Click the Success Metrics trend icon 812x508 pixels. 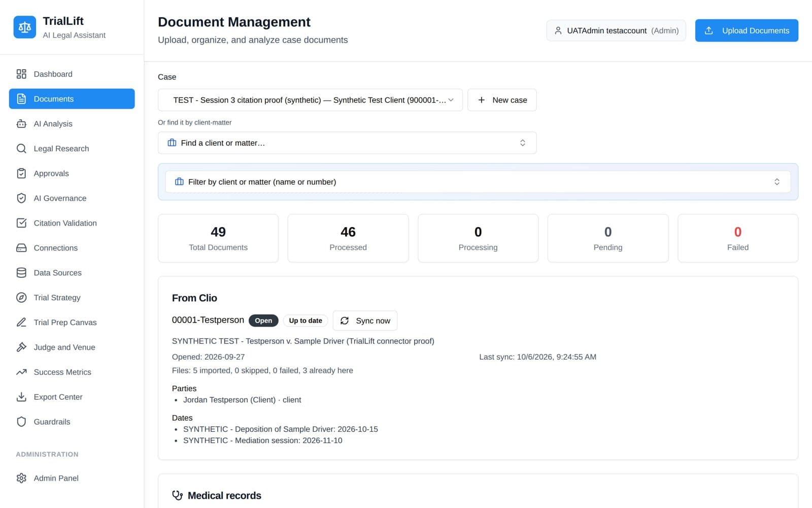[x=21, y=372]
